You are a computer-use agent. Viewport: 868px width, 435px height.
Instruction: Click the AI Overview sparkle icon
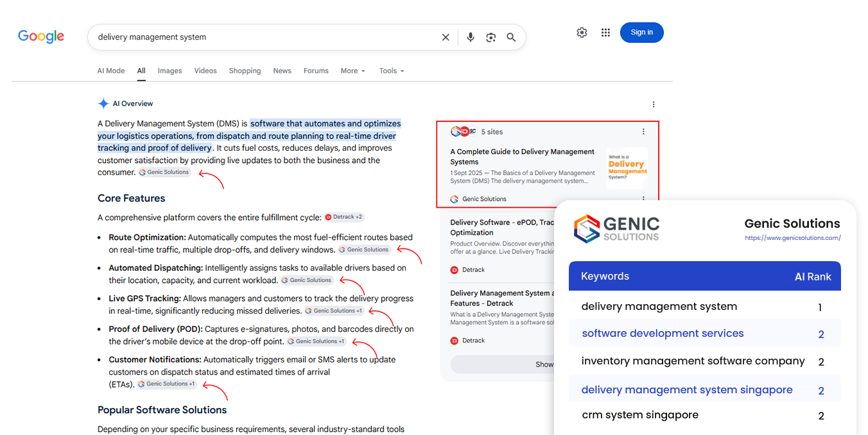point(103,103)
